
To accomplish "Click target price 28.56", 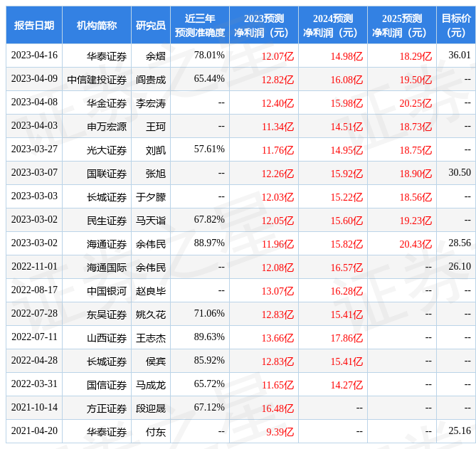I will [x=460, y=243].
